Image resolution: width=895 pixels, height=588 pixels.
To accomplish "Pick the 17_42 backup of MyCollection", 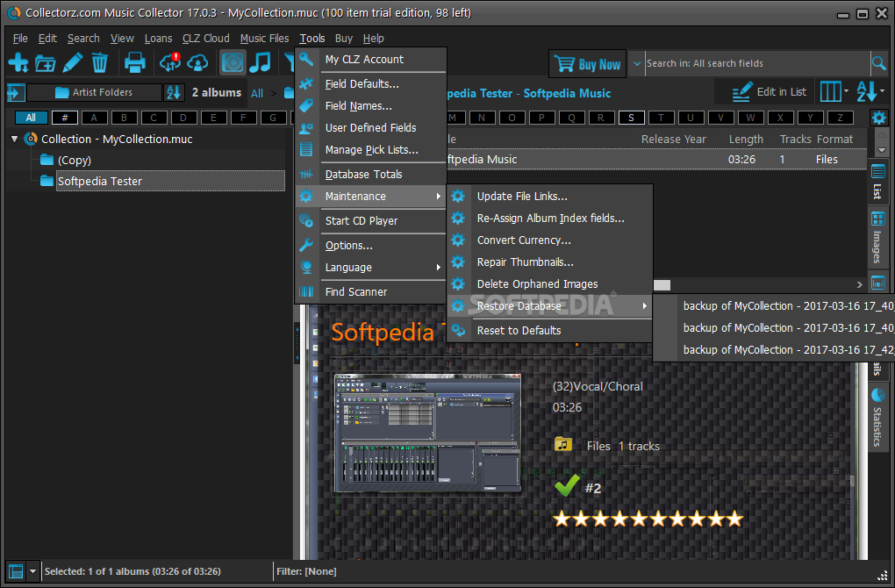I will click(774, 349).
